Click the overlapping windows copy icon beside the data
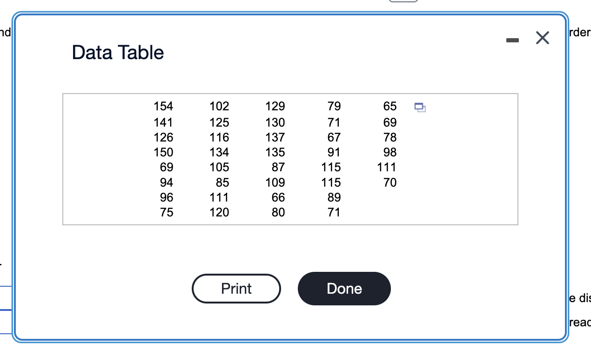Viewport: 591px width, 364px height. point(420,108)
